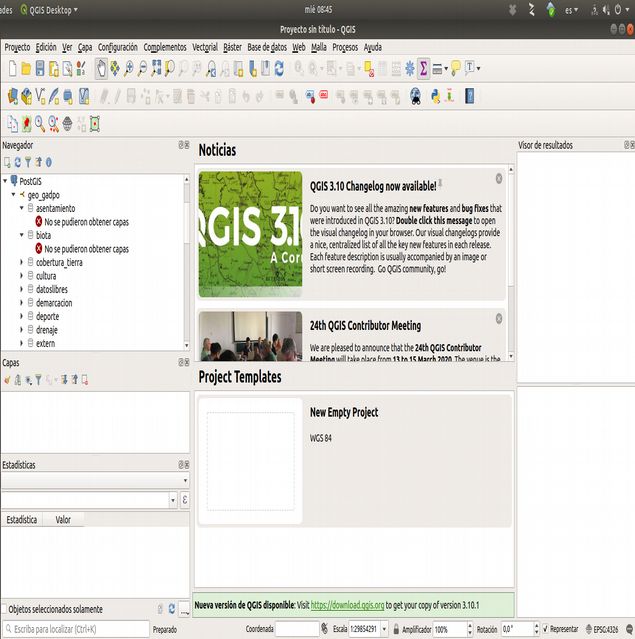Open the Complementos menu

coord(165,47)
